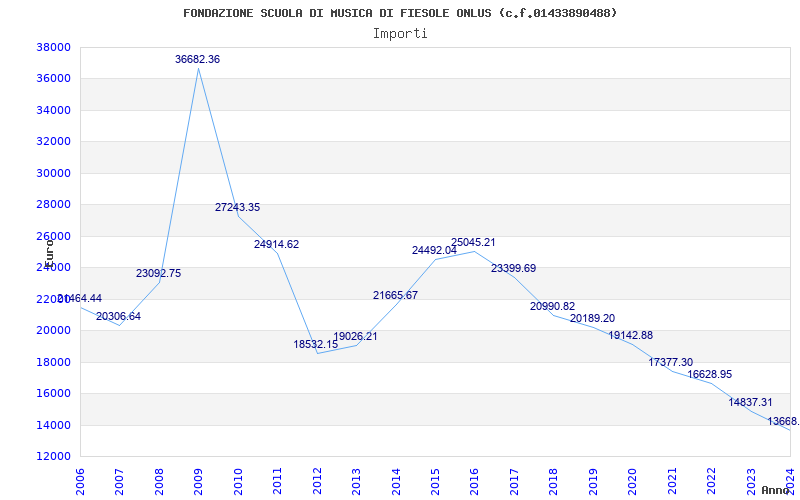Click data label 20189.20

click(592, 318)
